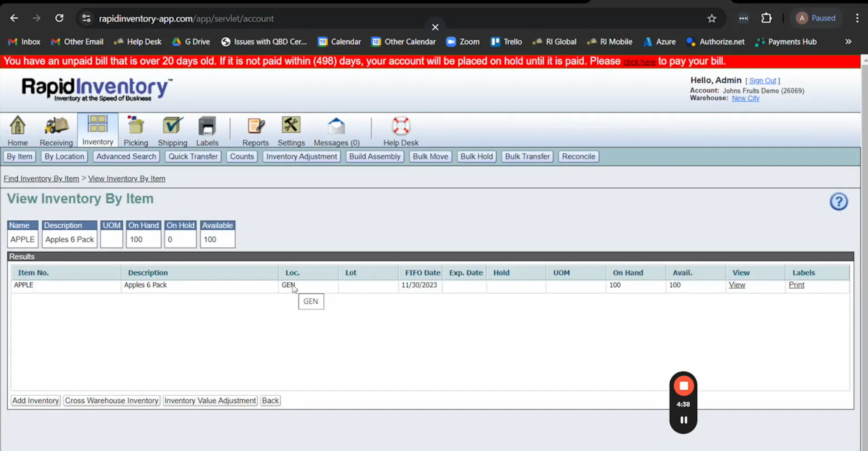
Task: Switch to the By Location tab
Action: [x=64, y=156]
